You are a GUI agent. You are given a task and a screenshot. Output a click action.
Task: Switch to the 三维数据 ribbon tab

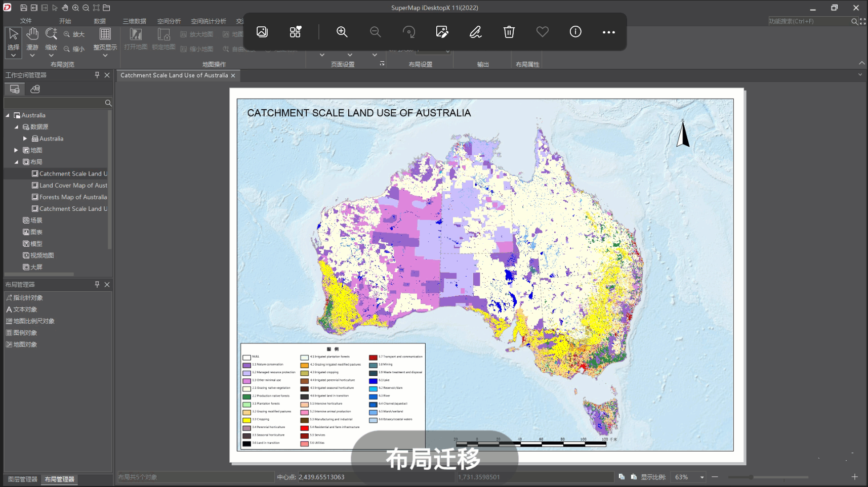tap(134, 21)
